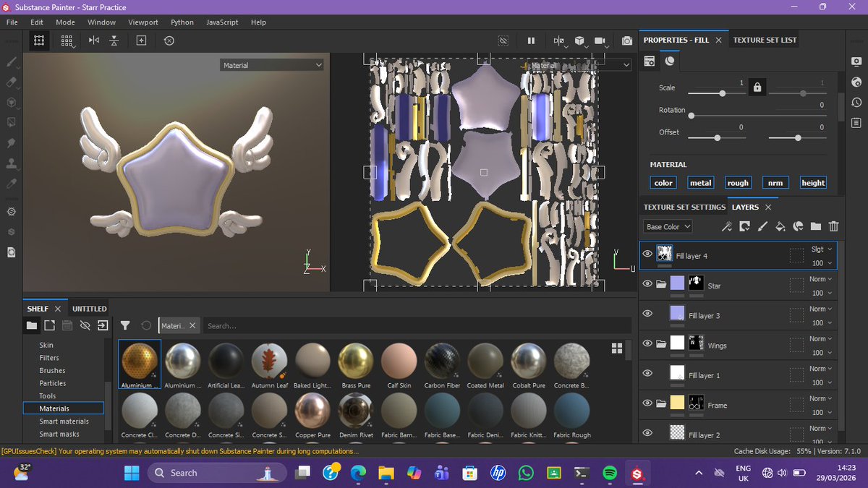Open the Viewport menu

(x=143, y=22)
